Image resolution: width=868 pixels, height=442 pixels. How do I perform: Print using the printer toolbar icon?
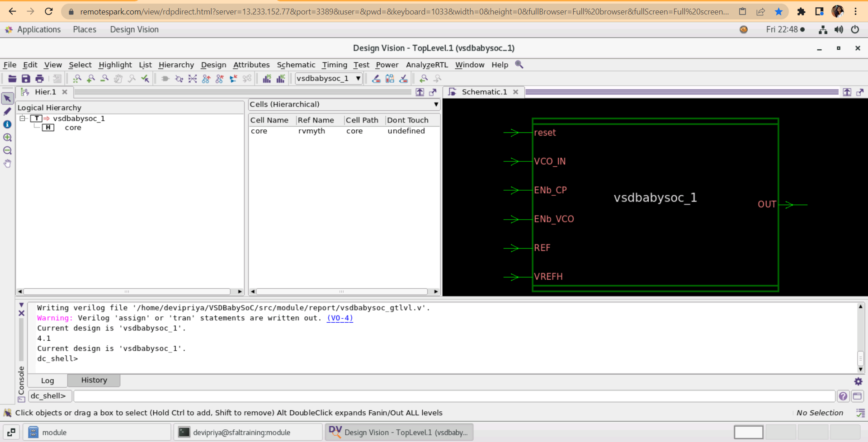pos(39,78)
